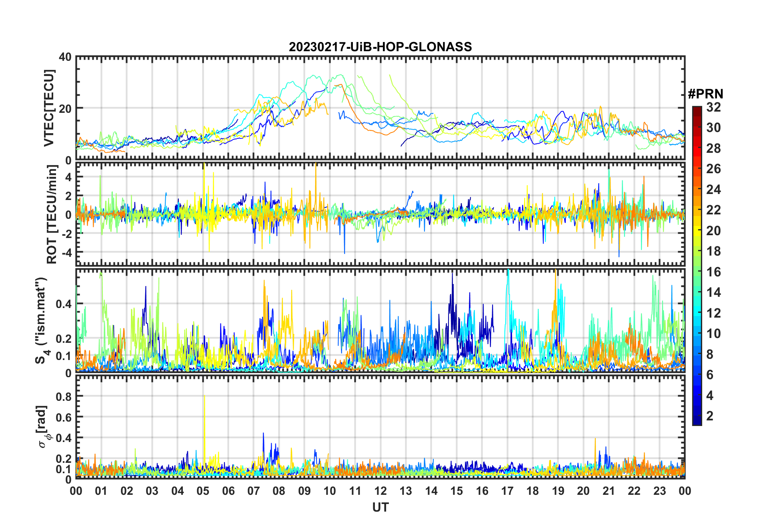This screenshot has height=532, width=761.
Task: Select the "07" hour tick on the UT axis
Action: click(254, 491)
